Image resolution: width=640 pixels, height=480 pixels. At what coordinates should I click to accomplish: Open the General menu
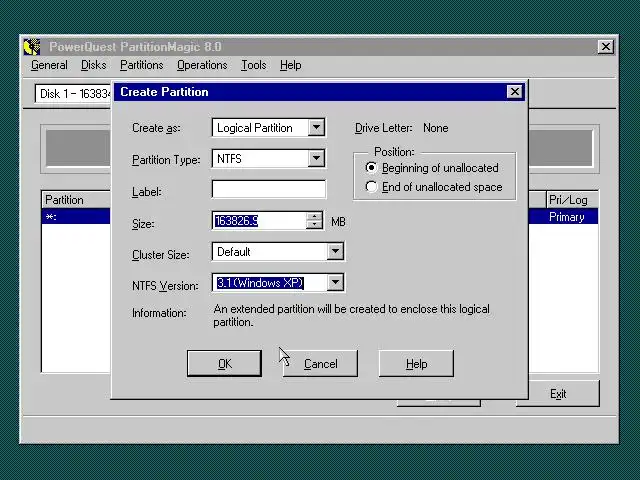pos(49,65)
